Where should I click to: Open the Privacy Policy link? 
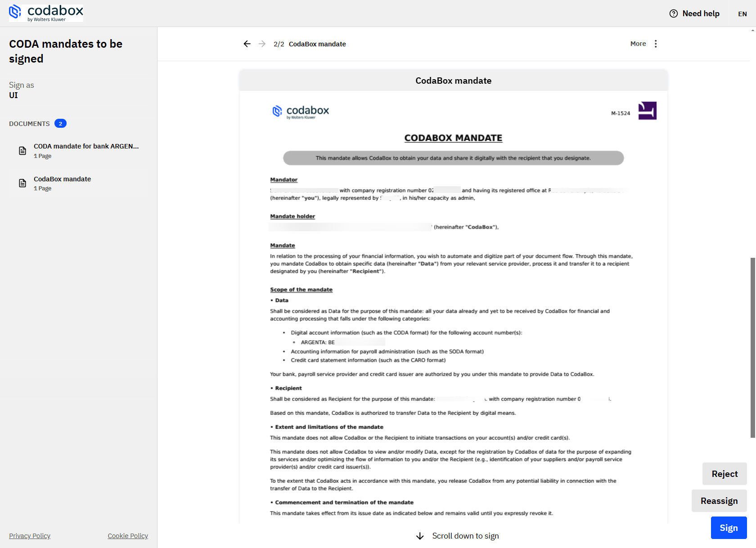tap(30, 536)
